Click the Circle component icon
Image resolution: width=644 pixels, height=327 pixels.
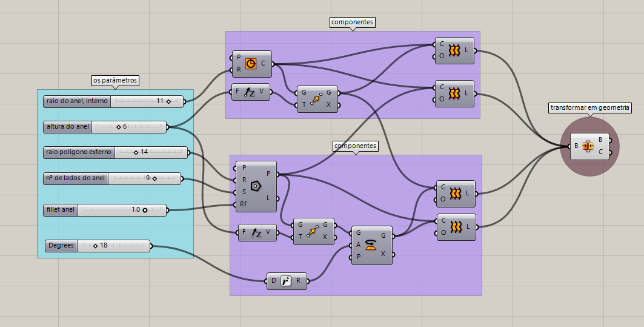pos(251,62)
